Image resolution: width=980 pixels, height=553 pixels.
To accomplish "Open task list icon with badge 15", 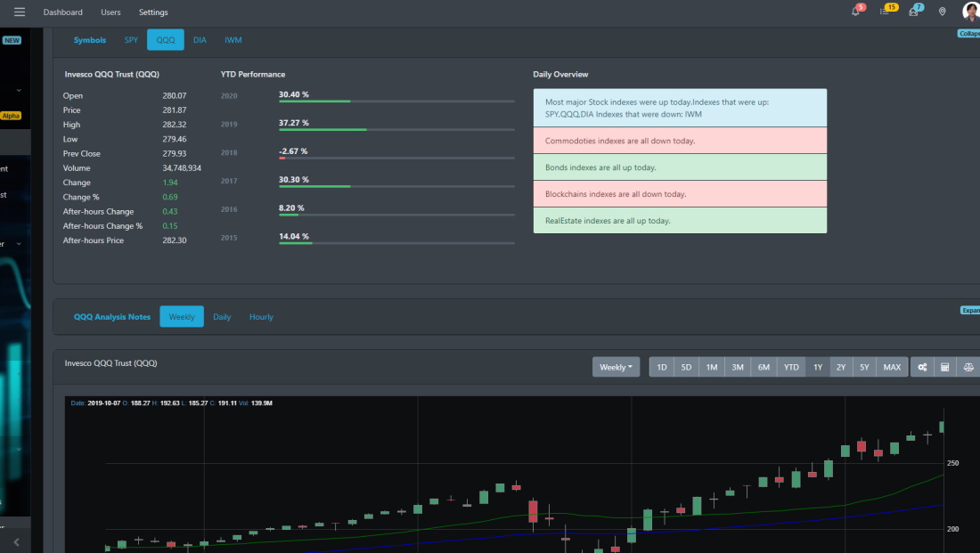I will pyautogui.click(x=885, y=12).
